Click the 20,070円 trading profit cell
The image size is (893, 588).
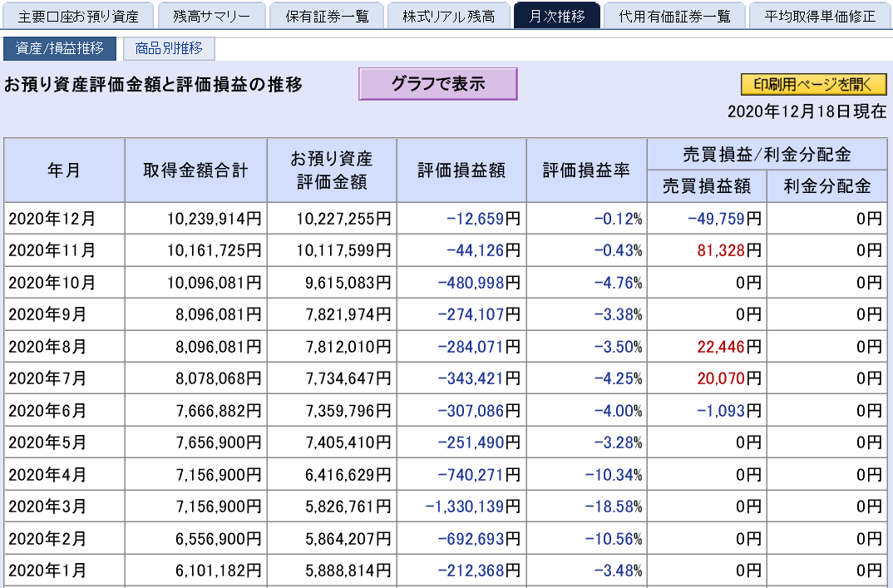pos(707,378)
